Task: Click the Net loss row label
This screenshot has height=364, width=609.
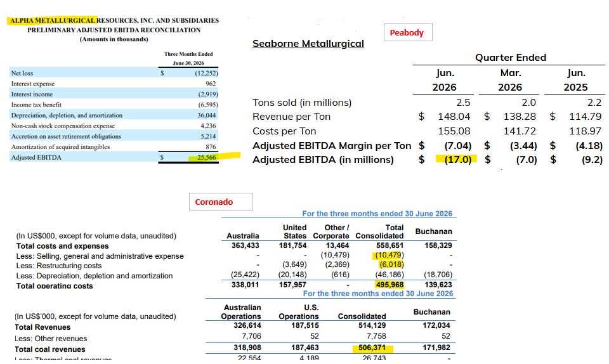Action: pyautogui.click(x=22, y=73)
